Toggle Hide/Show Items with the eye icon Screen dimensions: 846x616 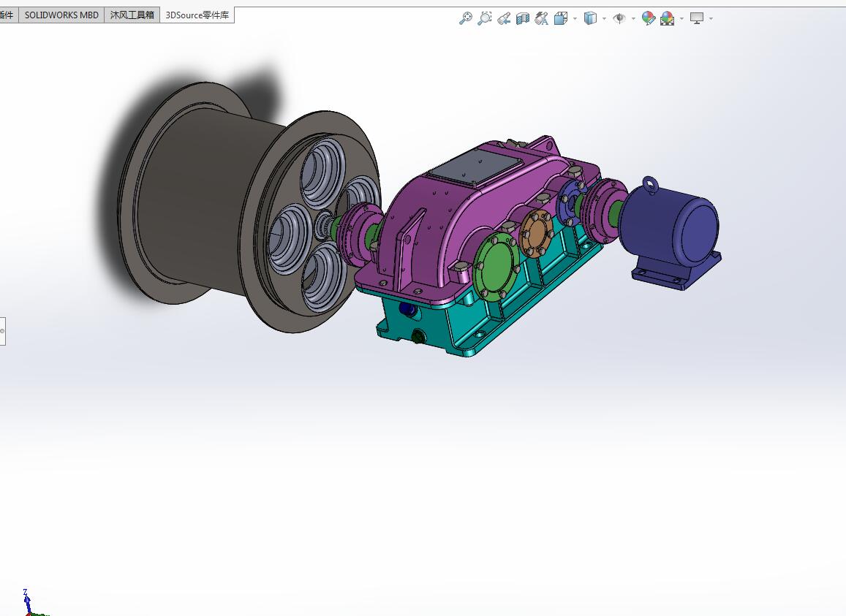coord(618,19)
